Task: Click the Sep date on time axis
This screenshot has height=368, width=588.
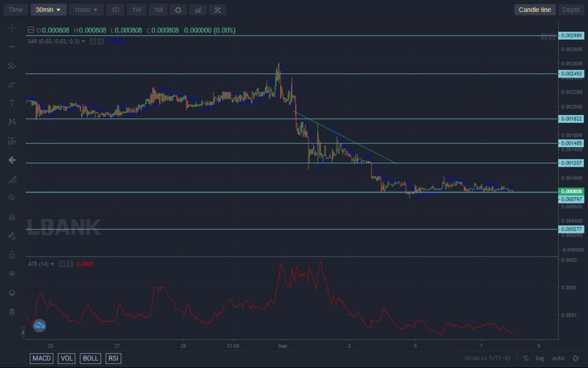Action: coord(283,346)
